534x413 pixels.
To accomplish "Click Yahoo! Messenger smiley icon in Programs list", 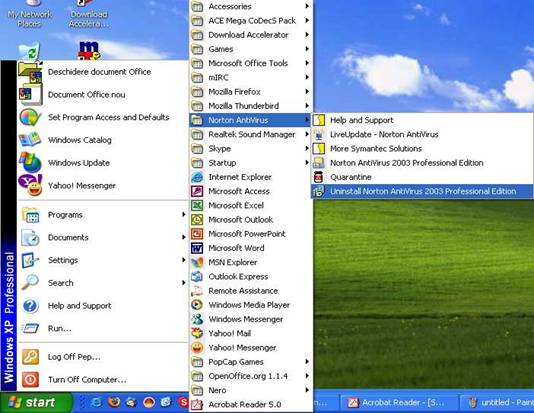I will [x=197, y=348].
